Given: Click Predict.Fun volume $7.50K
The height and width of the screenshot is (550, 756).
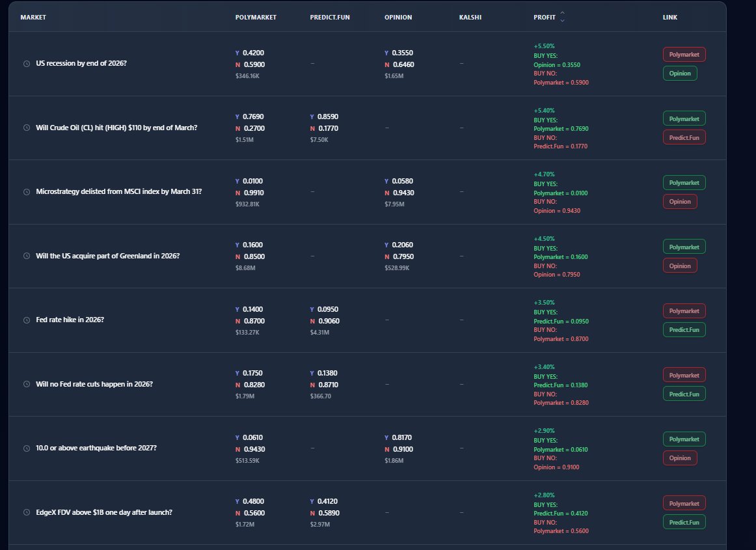Looking at the screenshot, I should (x=319, y=140).
